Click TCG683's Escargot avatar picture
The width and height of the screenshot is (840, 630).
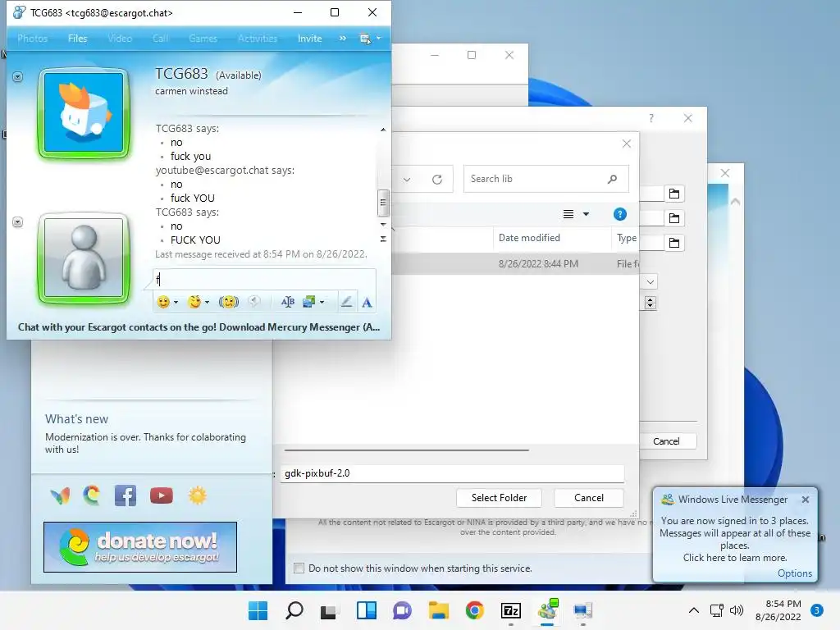pyautogui.click(x=84, y=113)
